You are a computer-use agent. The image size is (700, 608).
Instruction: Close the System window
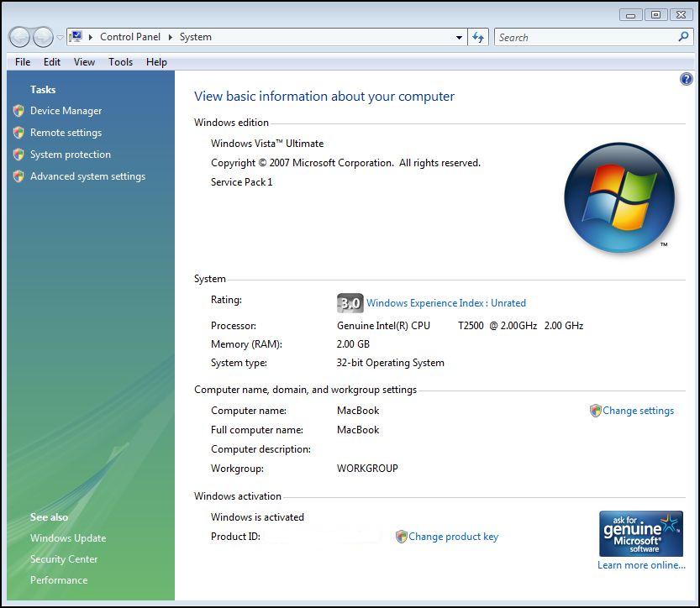point(681,15)
